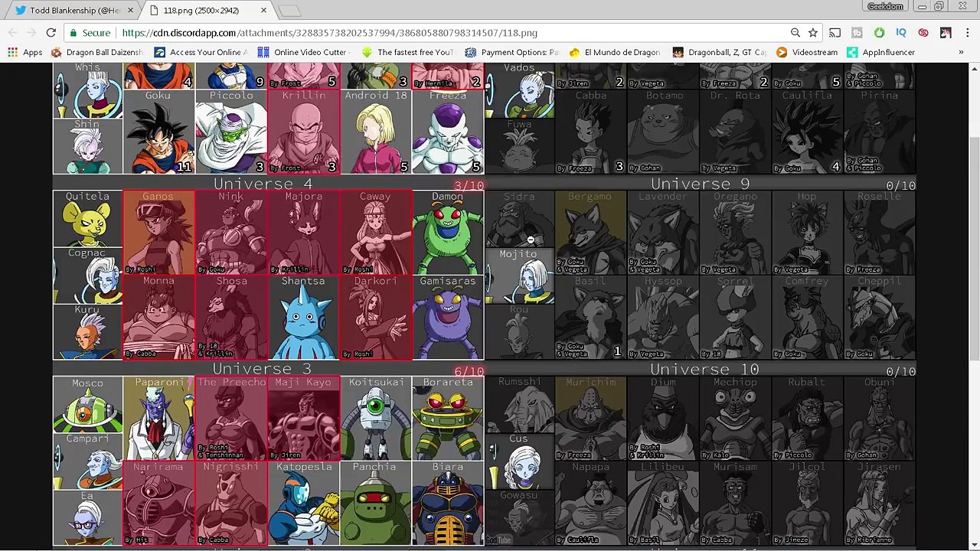980x551 pixels.
Task: Click the Goku character portrait
Action: point(158,132)
